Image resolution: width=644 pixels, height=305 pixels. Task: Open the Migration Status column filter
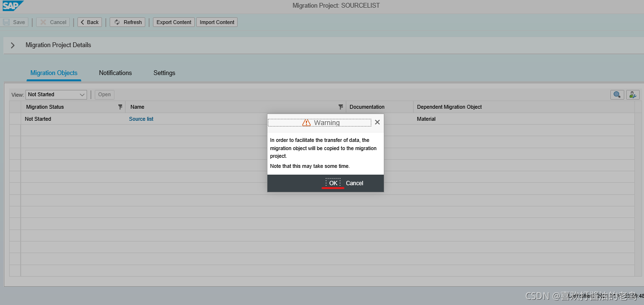click(x=120, y=107)
